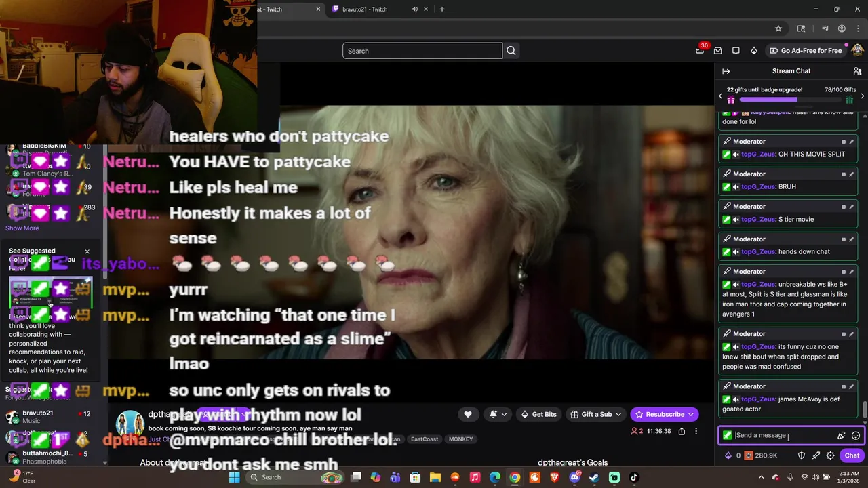Viewport: 868px width, 488px height.
Task: Collapse the Stream Chat panel
Action: (726, 71)
